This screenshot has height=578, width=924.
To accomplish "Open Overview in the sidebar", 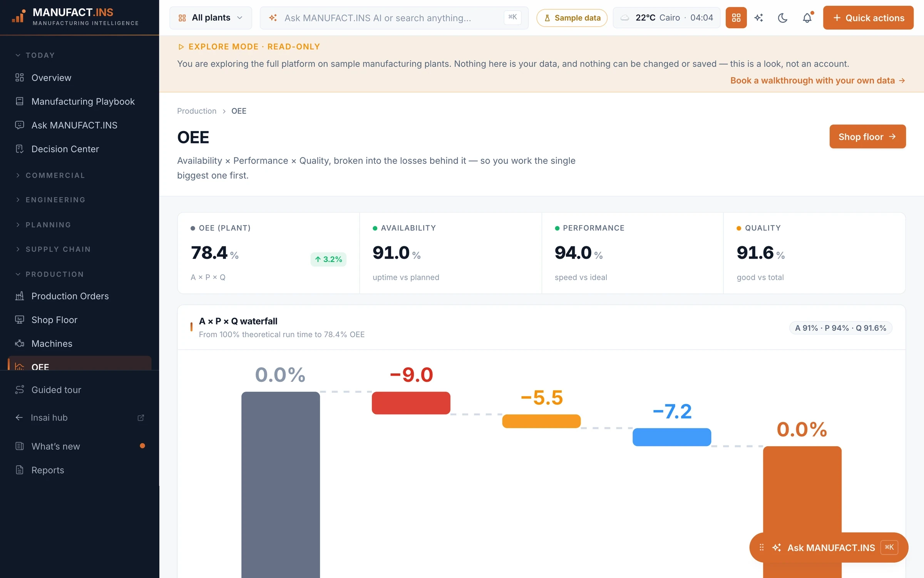I will click(80, 77).
